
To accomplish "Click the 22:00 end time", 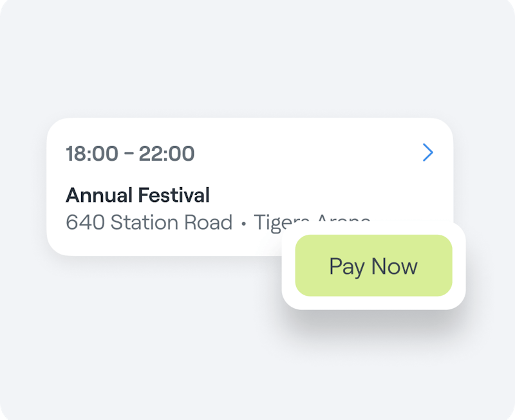I will tap(167, 154).
